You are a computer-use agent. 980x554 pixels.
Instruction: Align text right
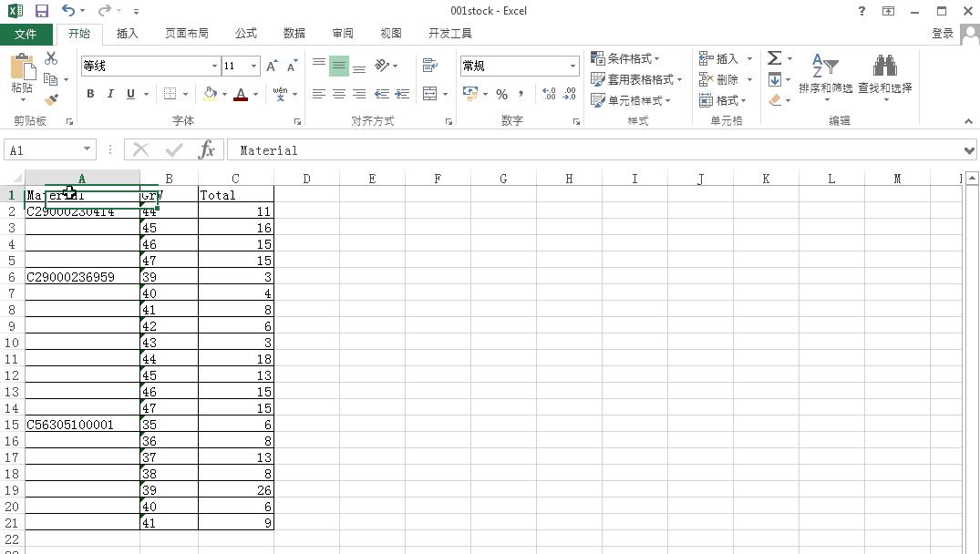[x=359, y=94]
